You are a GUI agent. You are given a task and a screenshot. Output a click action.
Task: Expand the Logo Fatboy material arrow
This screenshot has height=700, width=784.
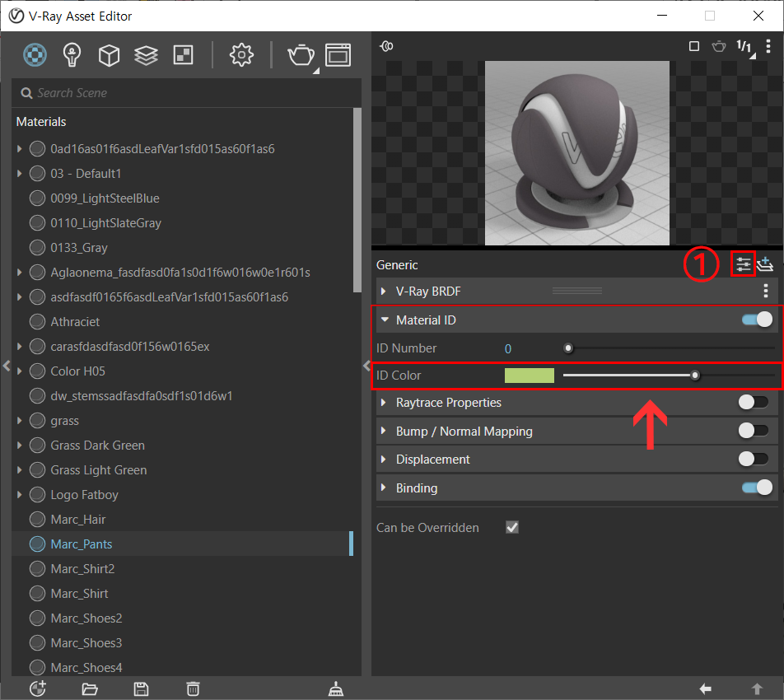tap(19, 494)
